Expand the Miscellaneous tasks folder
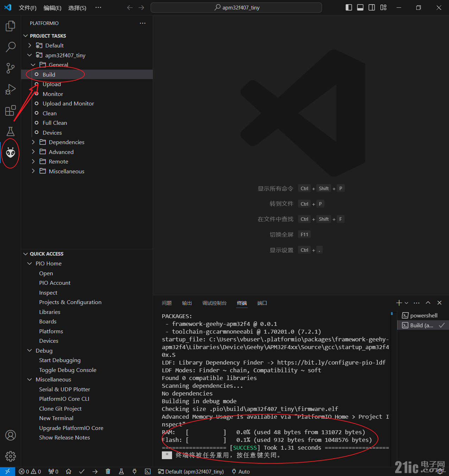 (x=33, y=171)
